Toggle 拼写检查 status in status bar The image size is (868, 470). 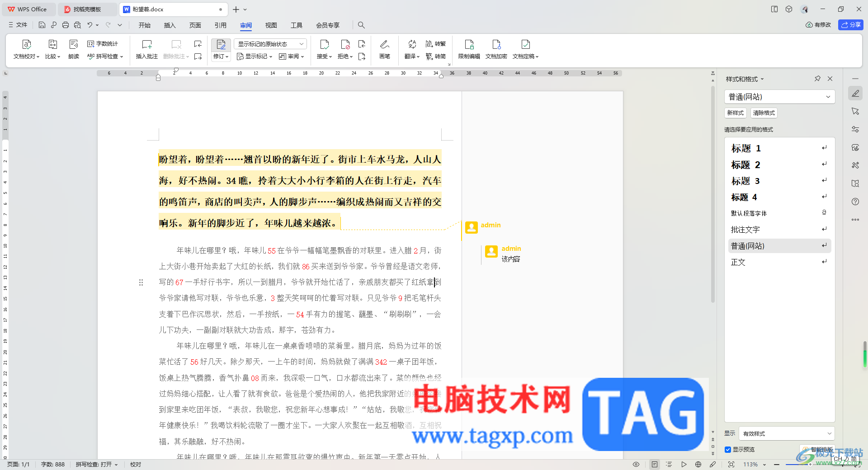[97, 464]
